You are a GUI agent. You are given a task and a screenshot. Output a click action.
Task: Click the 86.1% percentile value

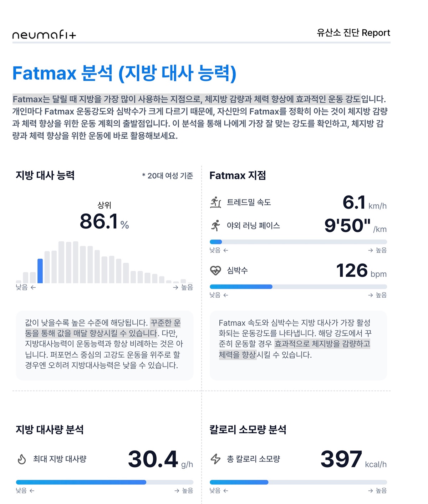click(x=104, y=221)
